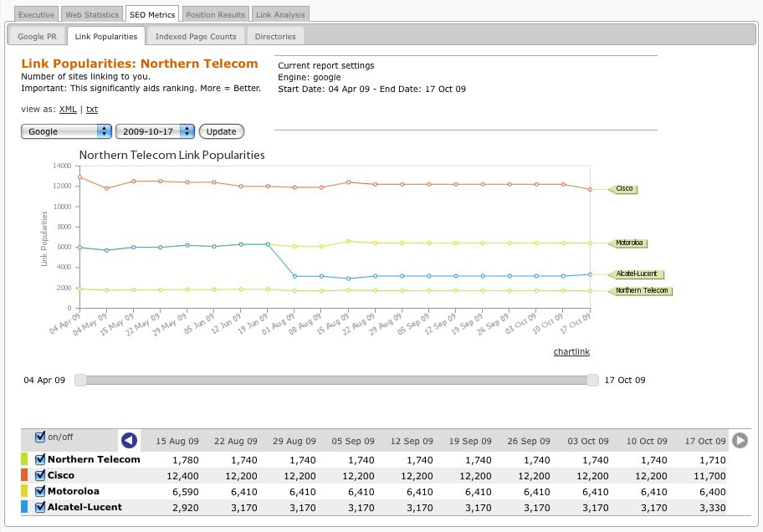Viewport: 763px width, 532px height.
Task: View the report as txt
Action: click(92, 109)
